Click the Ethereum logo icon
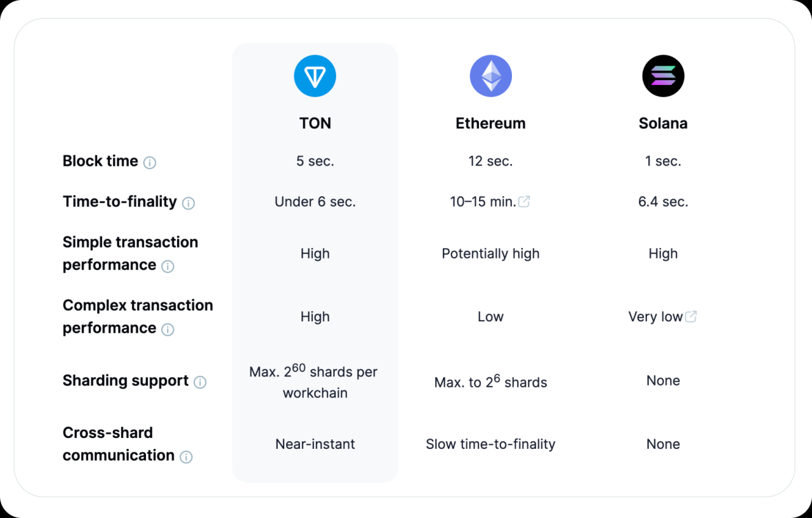Image resolution: width=812 pixels, height=518 pixels. 490,76
